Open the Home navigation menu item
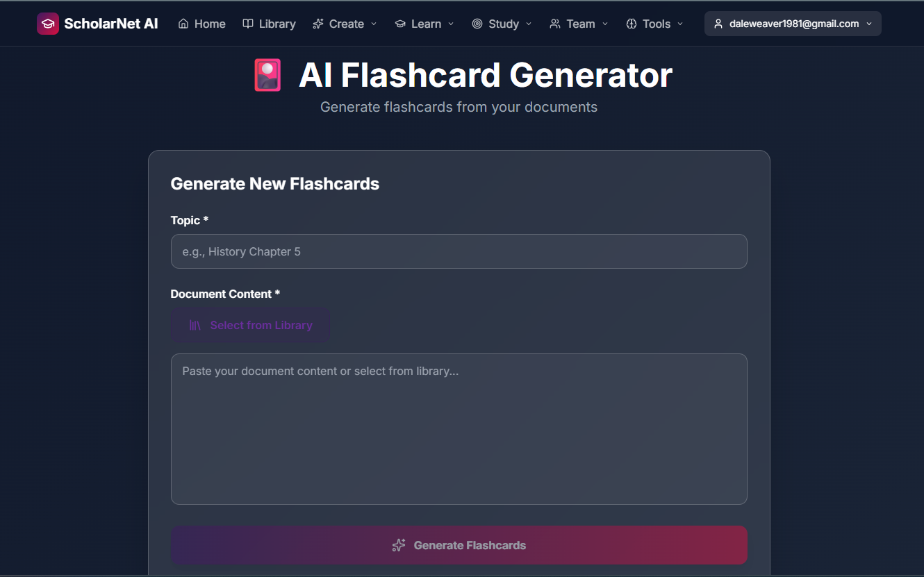The width and height of the screenshot is (924, 577). coord(208,23)
